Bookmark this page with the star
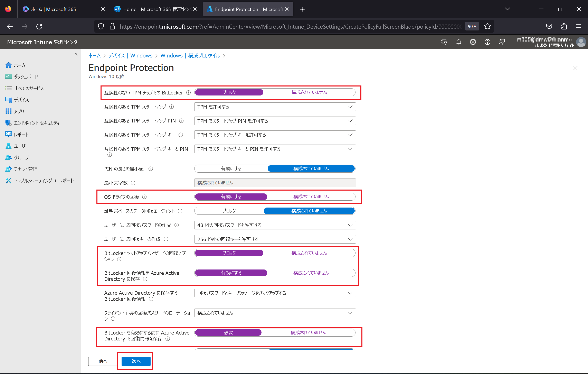 pyautogui.click(x=488, y=26)
